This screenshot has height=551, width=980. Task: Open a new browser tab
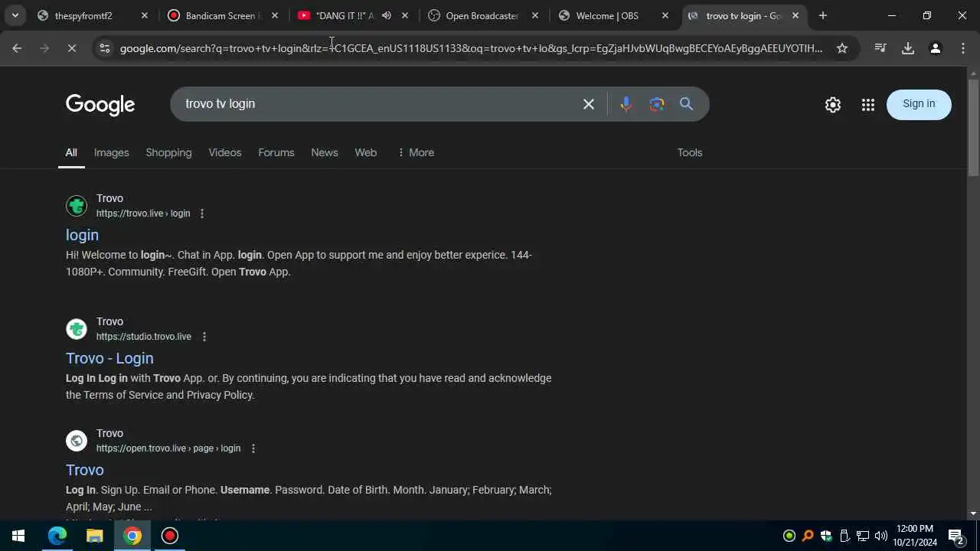(x=823, y=15)
